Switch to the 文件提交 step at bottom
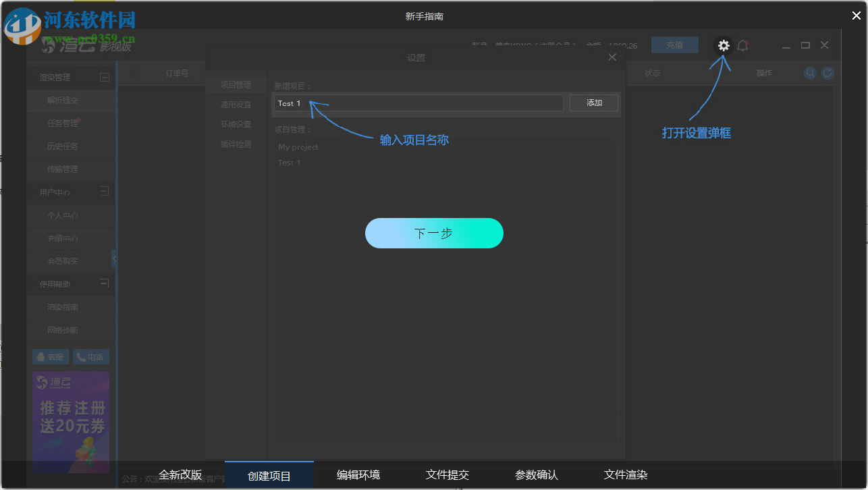The image size is (868, 490). [x=447, y=474]
